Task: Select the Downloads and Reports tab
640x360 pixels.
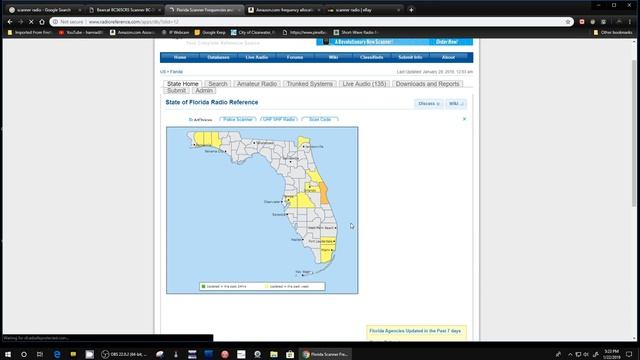Action: point(427,84)
